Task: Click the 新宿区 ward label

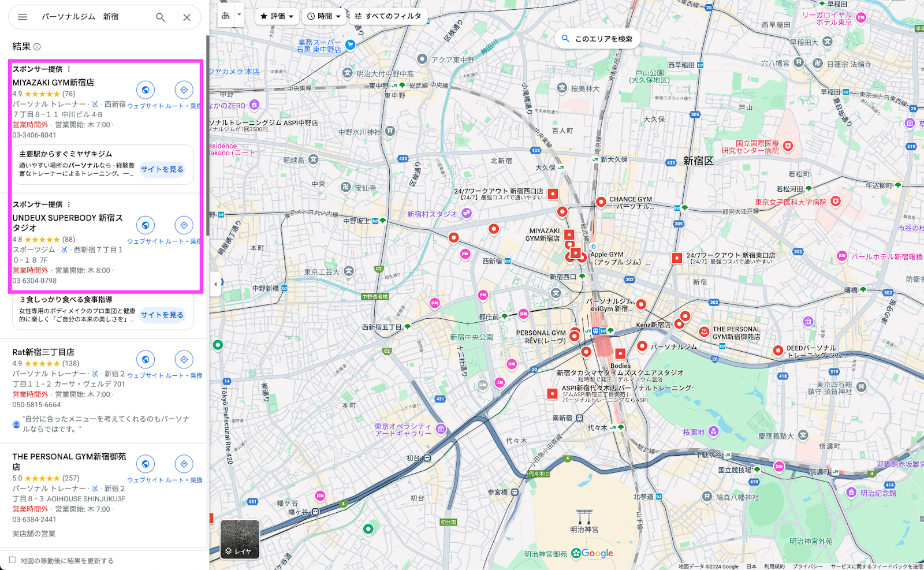Action: [698, 161]
